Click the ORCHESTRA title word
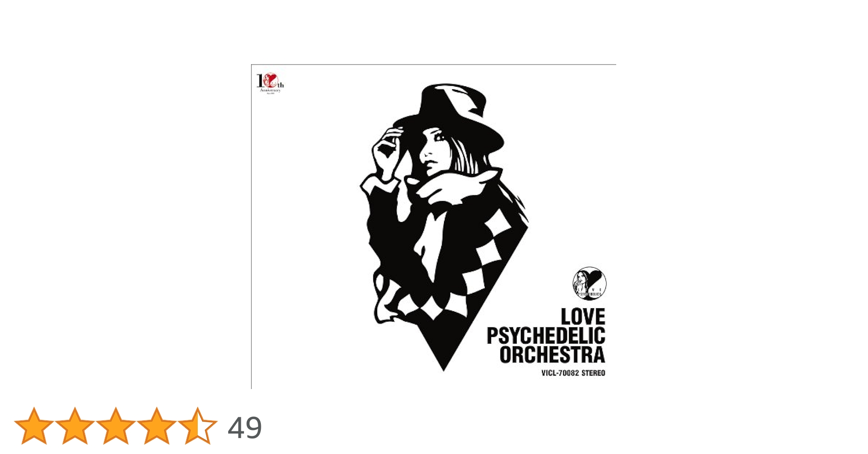This screenshot has width=868, height=454. point(552,355)
